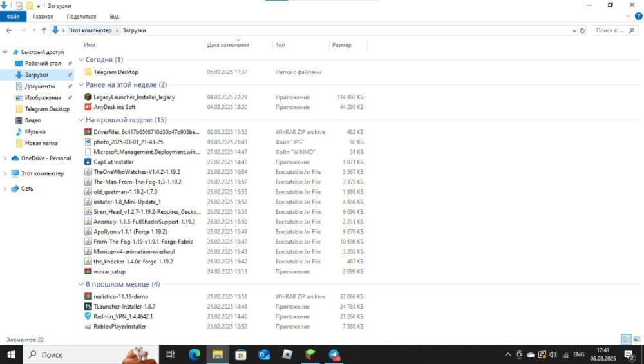Switch to large thumbnails view icon
This screenshot has height=364, width=644.
tap(637, 340)
